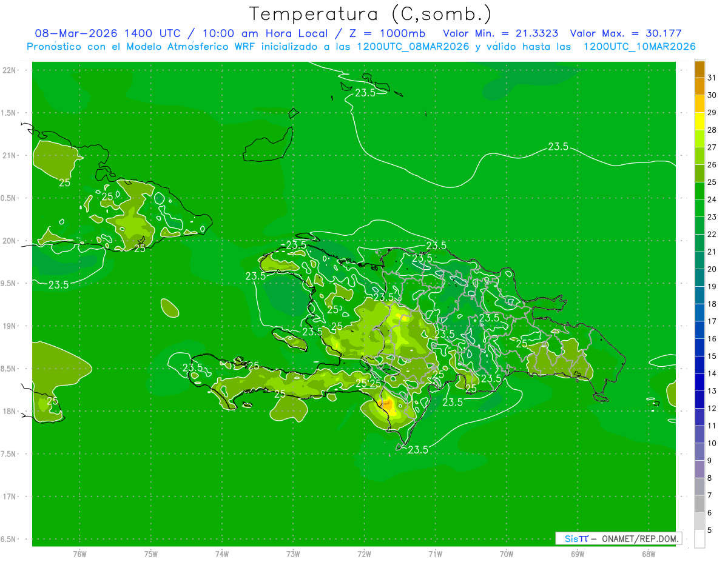728x562 pixels.
Task: Click the 08-Mar-2026 1400 UTC date text
Action: pyautogui.click(x=107, y=33)
